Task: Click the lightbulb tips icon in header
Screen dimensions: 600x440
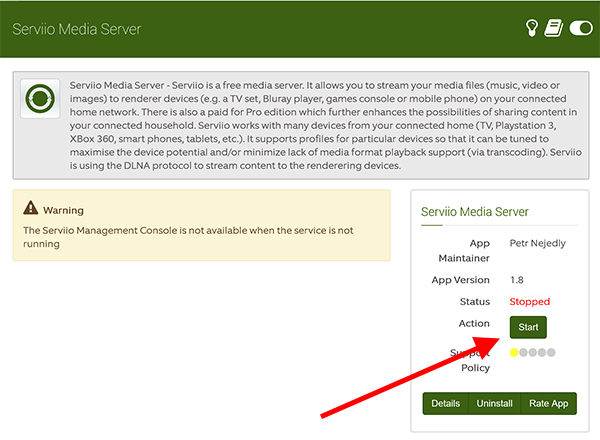Action: coord(532,28)
